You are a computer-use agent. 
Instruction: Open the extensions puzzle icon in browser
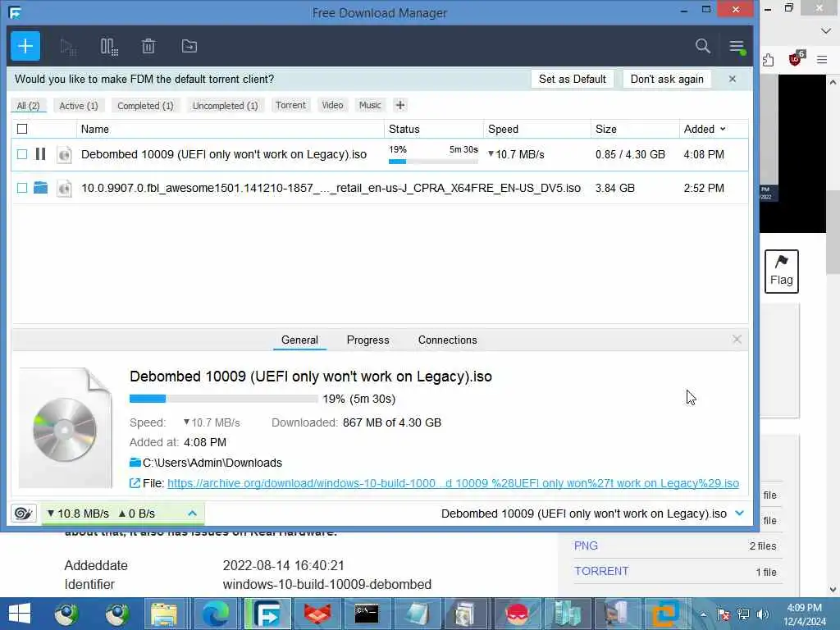(768, 60)
